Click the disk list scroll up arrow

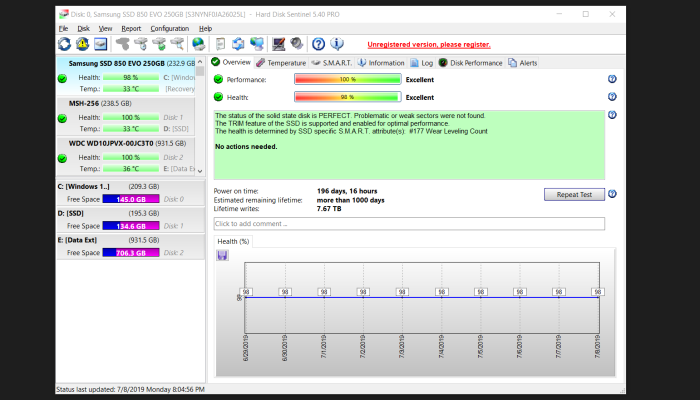point(200,62)
